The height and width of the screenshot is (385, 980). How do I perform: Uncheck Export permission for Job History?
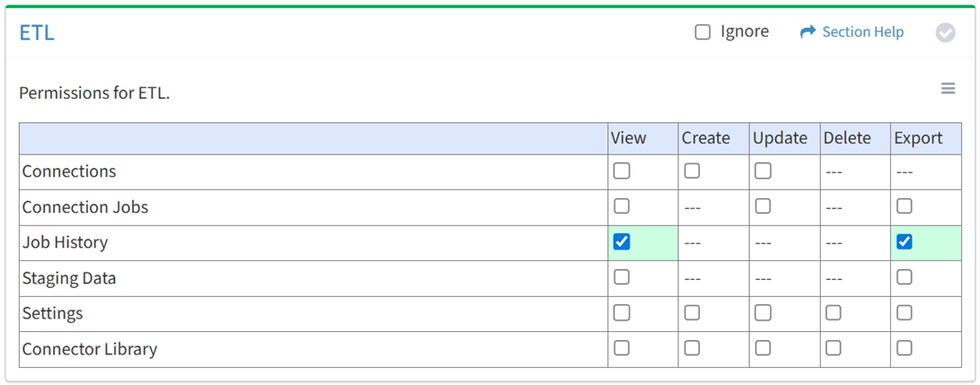[905, 241]
